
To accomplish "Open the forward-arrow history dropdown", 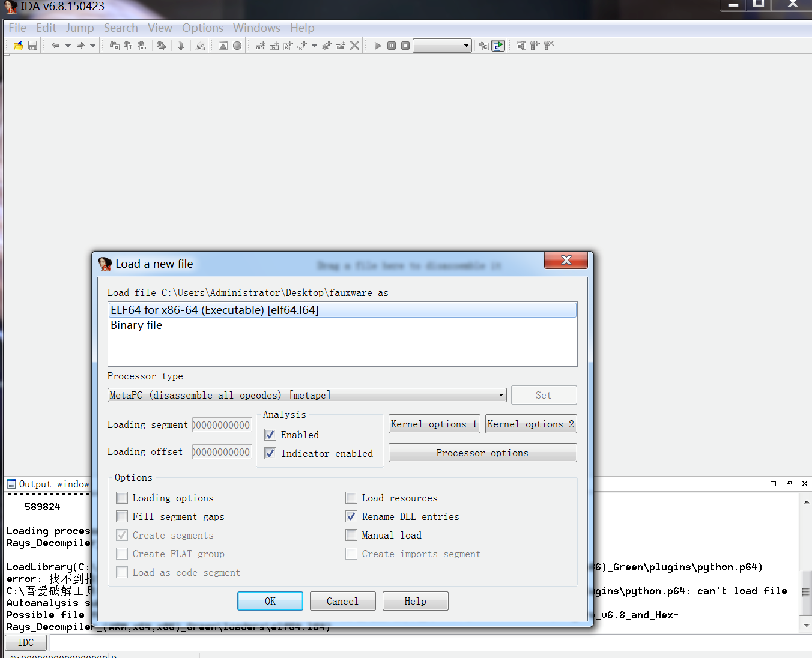I will (92, 46).
